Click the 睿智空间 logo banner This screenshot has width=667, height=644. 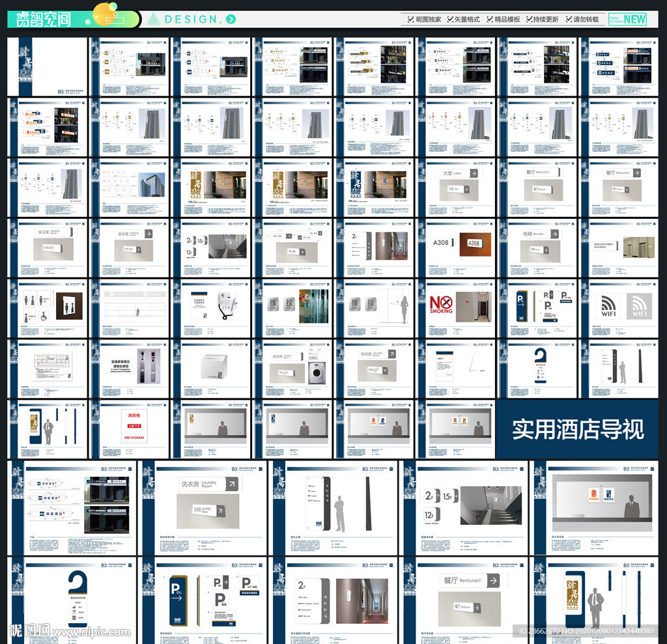click(43, 20)
